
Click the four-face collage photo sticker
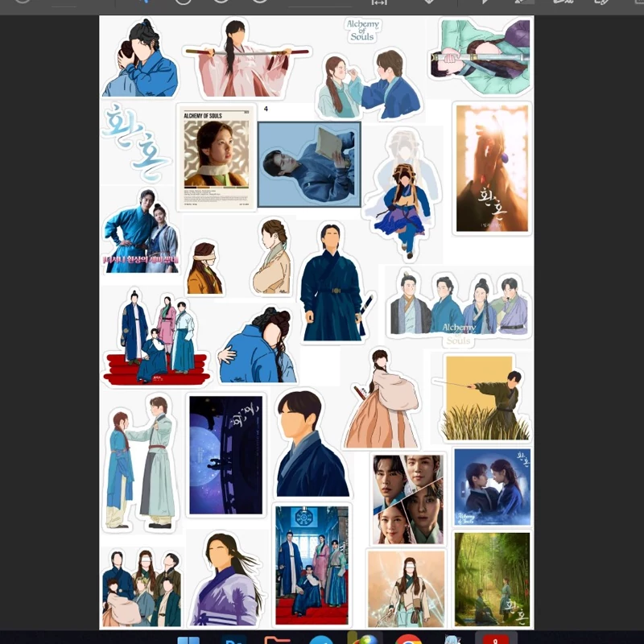[408, 498]
